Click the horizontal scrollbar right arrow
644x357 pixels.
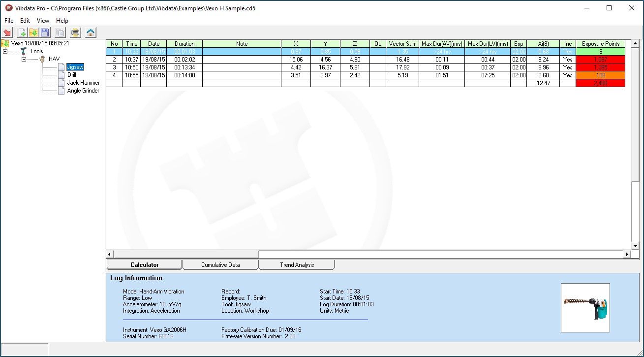627,254
